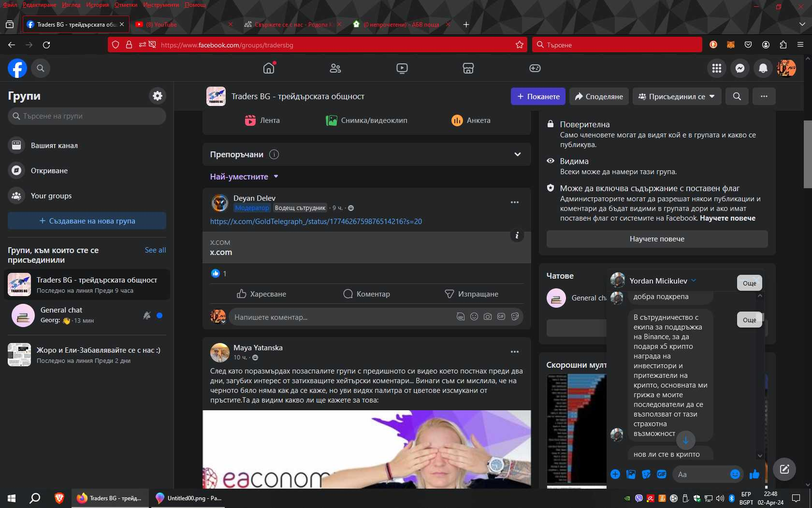Open browser Инструменти menu
The image size is (812, 508).
(161, 5)
